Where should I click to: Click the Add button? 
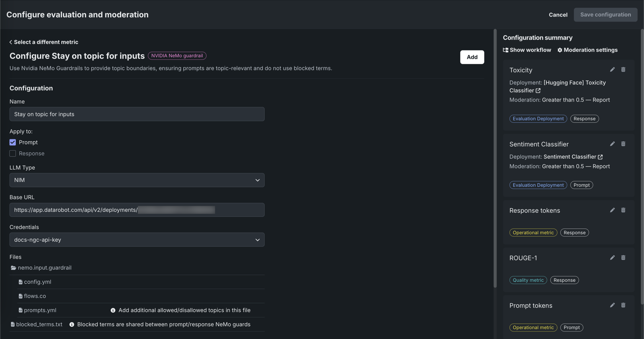(472, 57)
